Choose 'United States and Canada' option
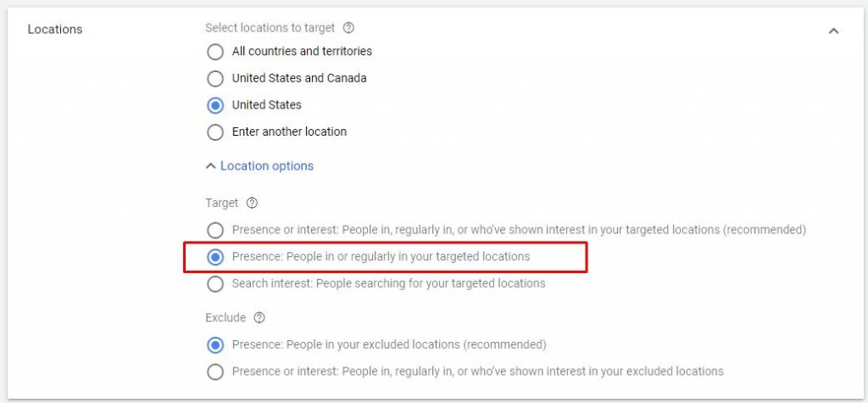The height and width of the screenshot is (403, 868). click(x=215, y=79)
